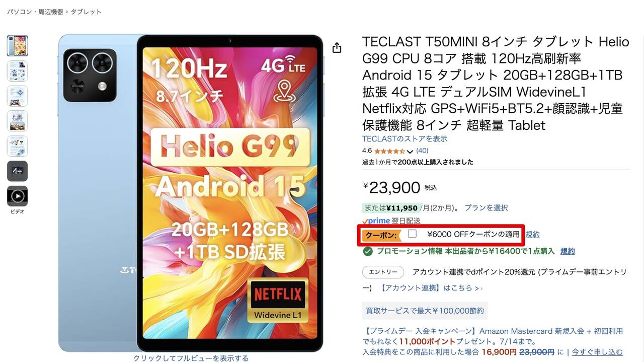Click 今すぐ申し込む Mastercard link
644x362 pixels.
pos(597,352)
